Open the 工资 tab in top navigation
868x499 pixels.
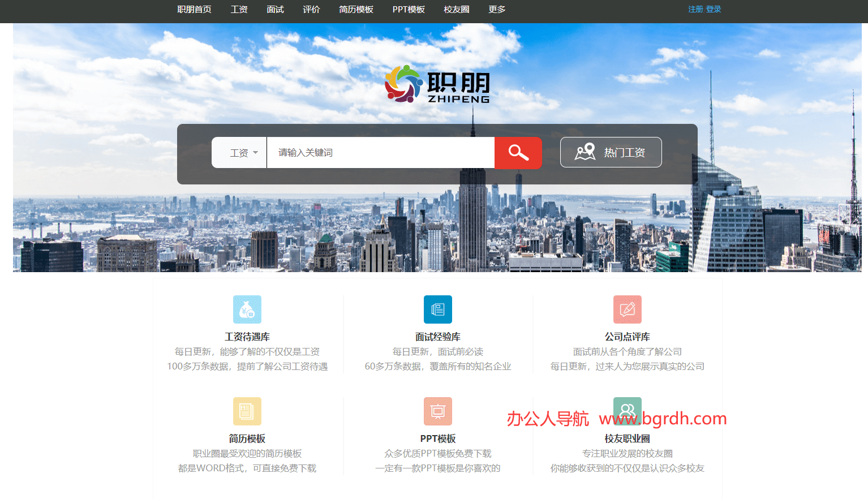coord(239,10)
